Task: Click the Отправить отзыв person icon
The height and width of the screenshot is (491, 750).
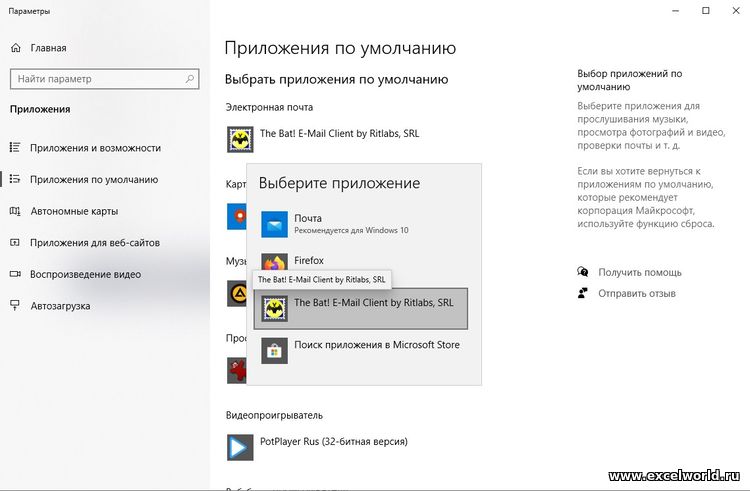Action: [583, 293]
